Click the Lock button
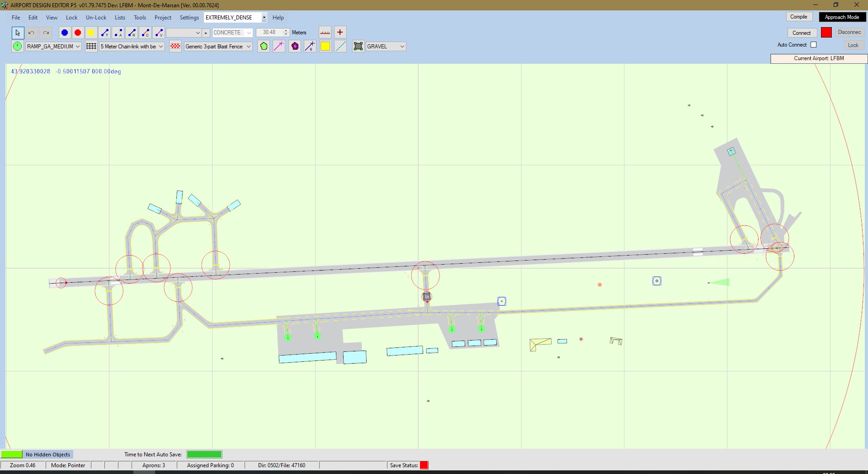 [x=853, y=45]
